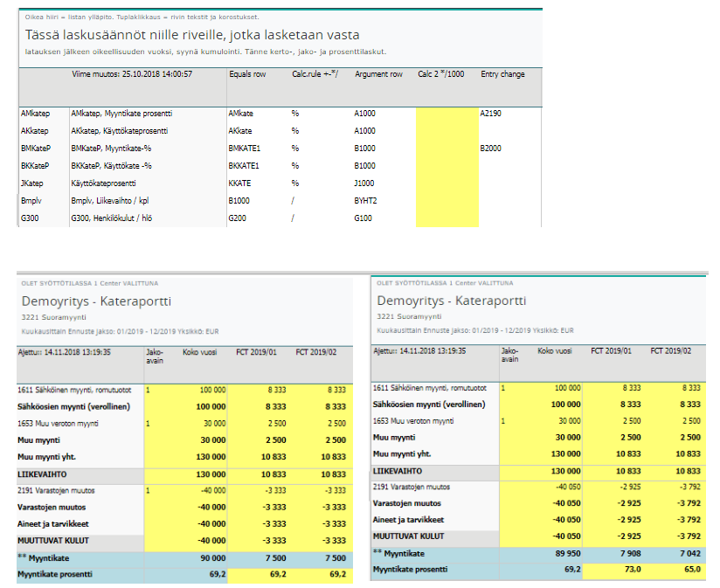This screenshot has height=588, width=720.
Task: Select the AMkatep row code cell
Action: point(35,114)
